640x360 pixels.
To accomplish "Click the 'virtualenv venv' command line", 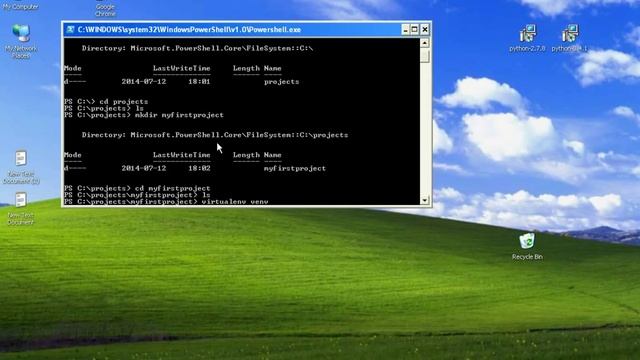I will (166, 201).
